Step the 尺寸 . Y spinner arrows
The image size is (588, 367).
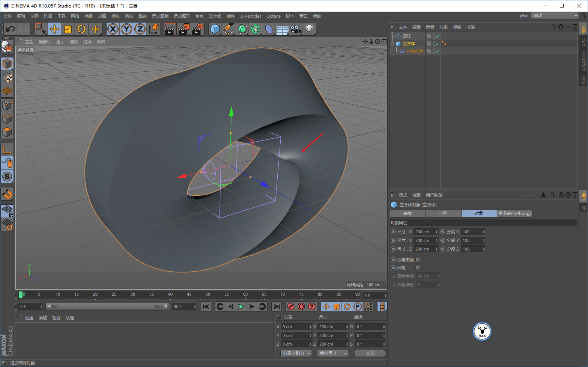pyautogui.click(x=436, y=240)
